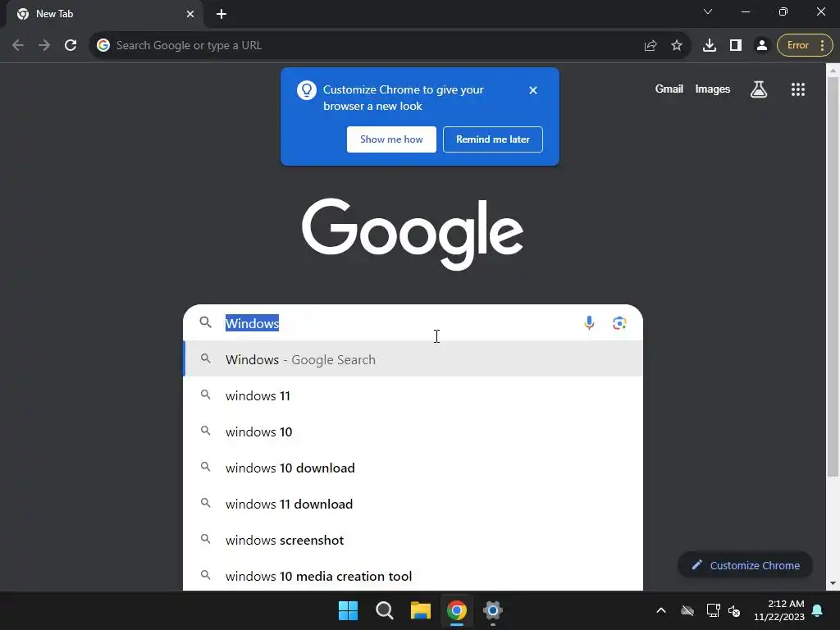Open the Images link
Screen dimensions: 840x630
pyautogui.click(x=712, y=89)
